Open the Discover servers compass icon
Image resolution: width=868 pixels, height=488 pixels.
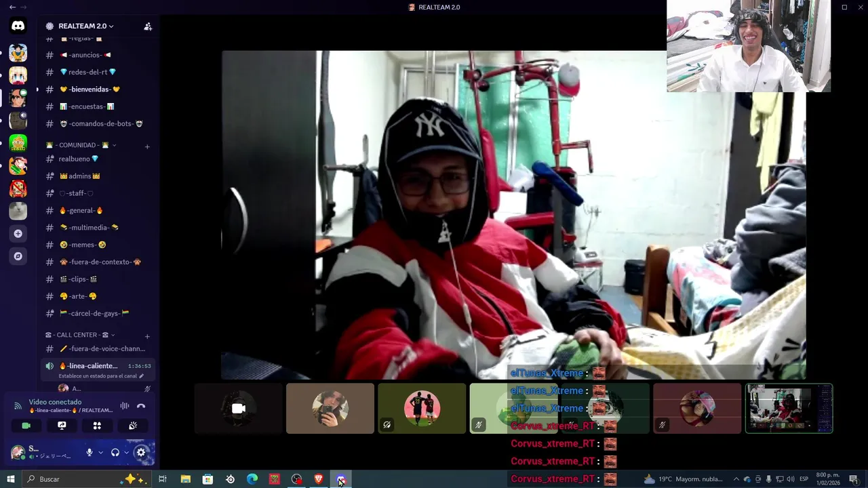pos(18,256)
